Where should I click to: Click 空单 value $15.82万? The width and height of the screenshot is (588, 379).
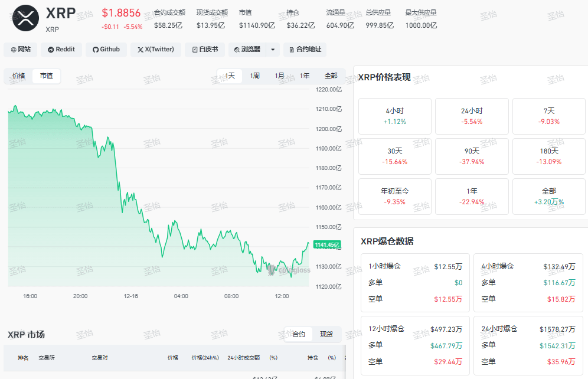(561, 299)
